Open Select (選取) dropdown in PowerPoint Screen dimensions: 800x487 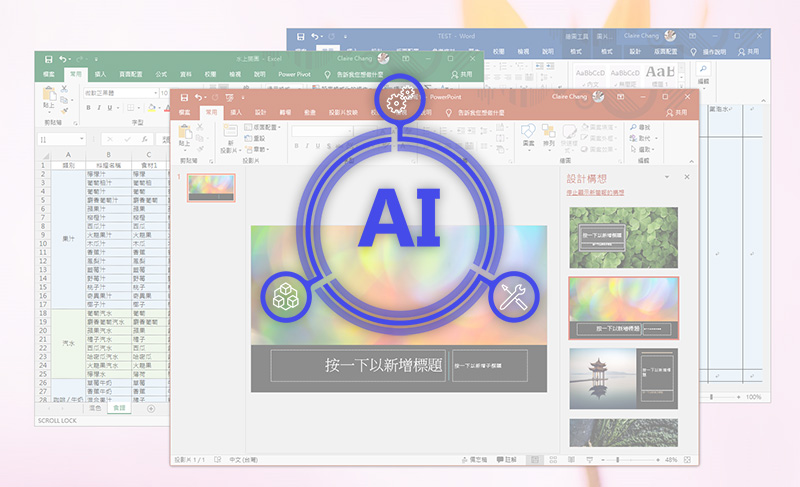(x=642, y=149)
